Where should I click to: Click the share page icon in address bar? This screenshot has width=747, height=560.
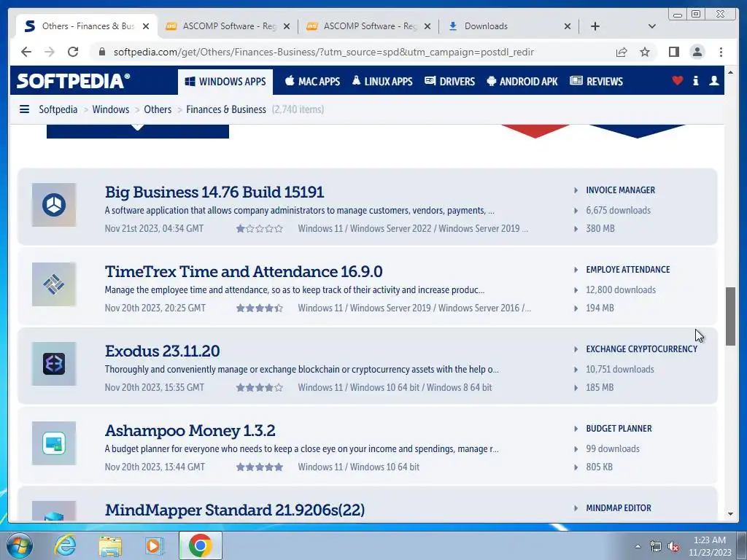click(x=622, y=52)
